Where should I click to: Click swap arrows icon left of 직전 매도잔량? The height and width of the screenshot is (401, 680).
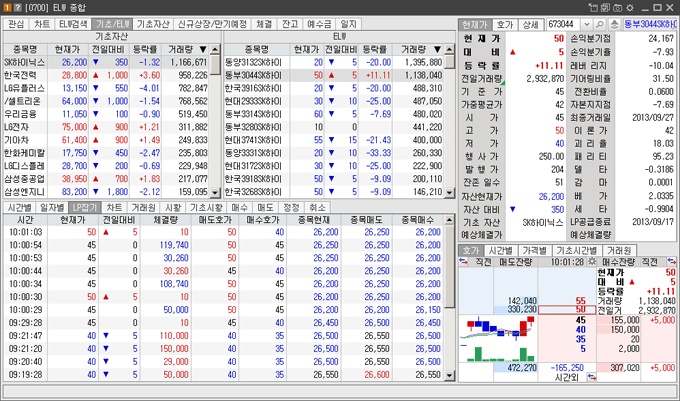(x=464, y=261)
